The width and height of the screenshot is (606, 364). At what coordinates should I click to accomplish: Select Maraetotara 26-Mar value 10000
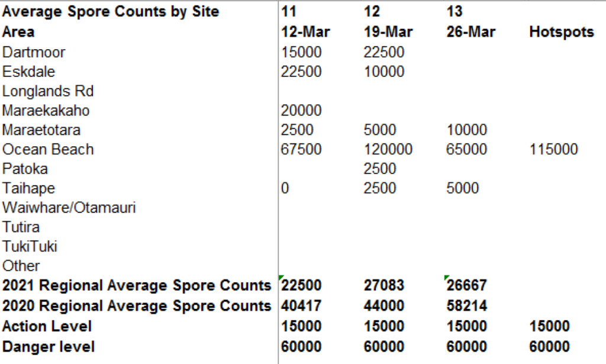[x=467, y=130]
